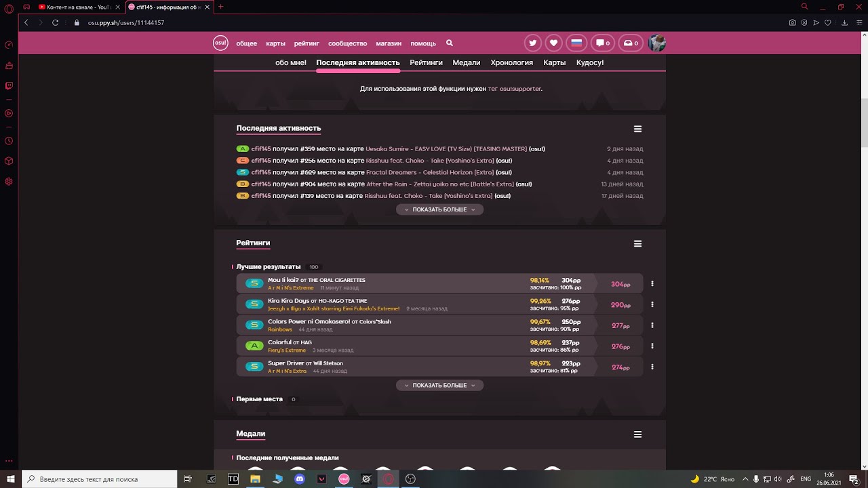Open browser downloads icon
The width and height of the screenshot is (868, 488).
click(844, 22)
